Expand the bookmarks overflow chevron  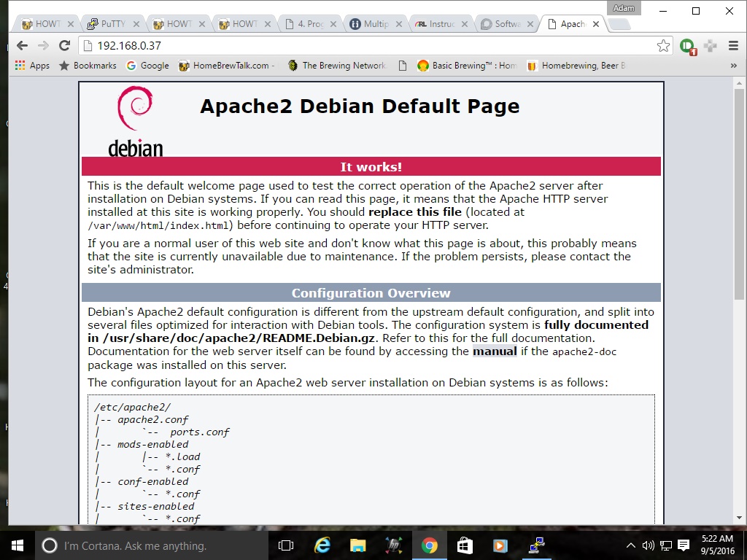(x=734, y=66)
